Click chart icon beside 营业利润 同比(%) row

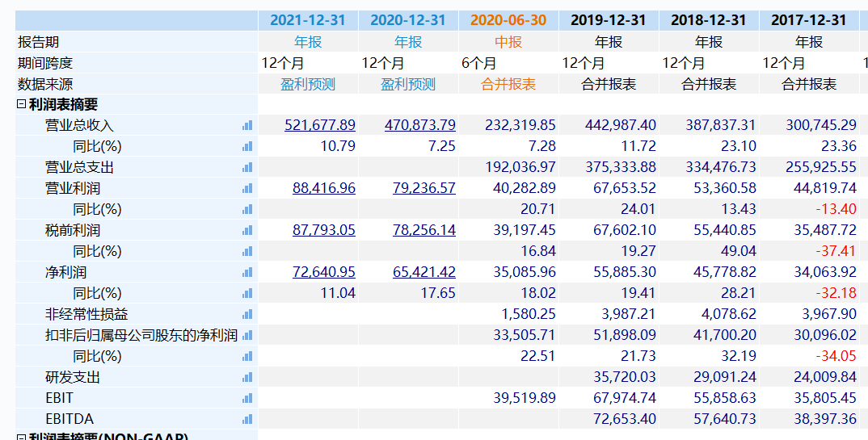coord(247,209)
